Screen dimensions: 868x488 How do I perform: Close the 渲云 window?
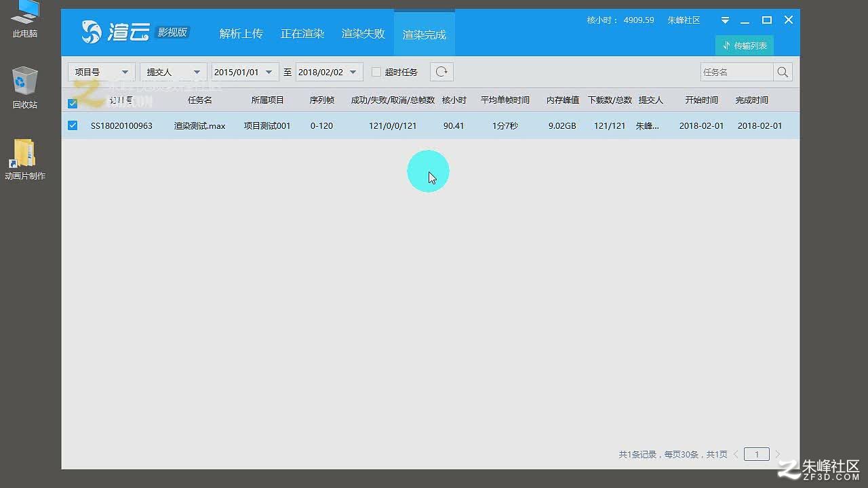pyautogui.click(x=789, y=20)
